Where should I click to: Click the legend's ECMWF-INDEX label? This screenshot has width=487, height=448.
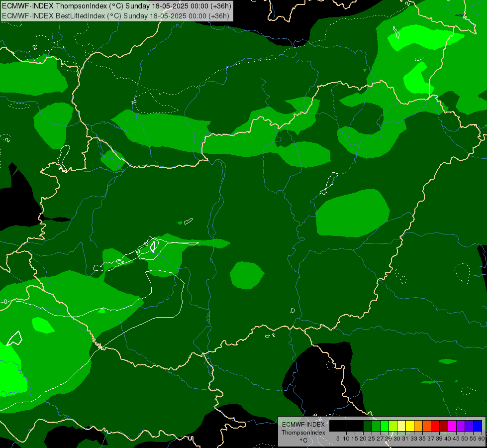pos(303,425)
